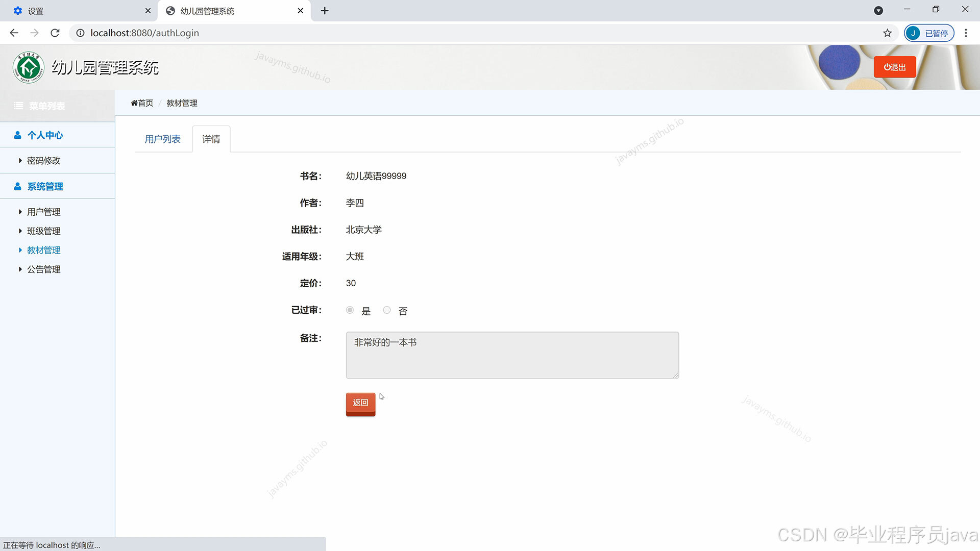Click the 幼儿园管理系统 header title
The image size is (980, 551).
(105, 67)
